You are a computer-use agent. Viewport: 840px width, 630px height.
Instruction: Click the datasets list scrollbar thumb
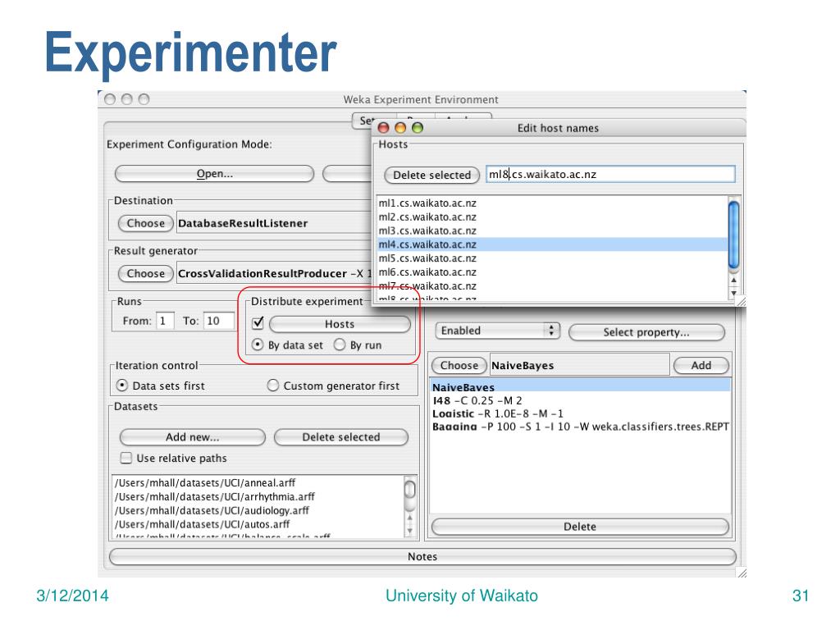click(x=410, y=490)
